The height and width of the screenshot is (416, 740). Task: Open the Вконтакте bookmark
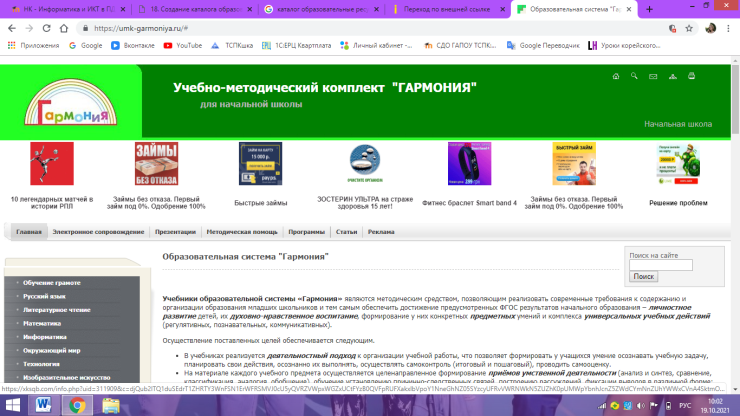[x=133, y=45]
